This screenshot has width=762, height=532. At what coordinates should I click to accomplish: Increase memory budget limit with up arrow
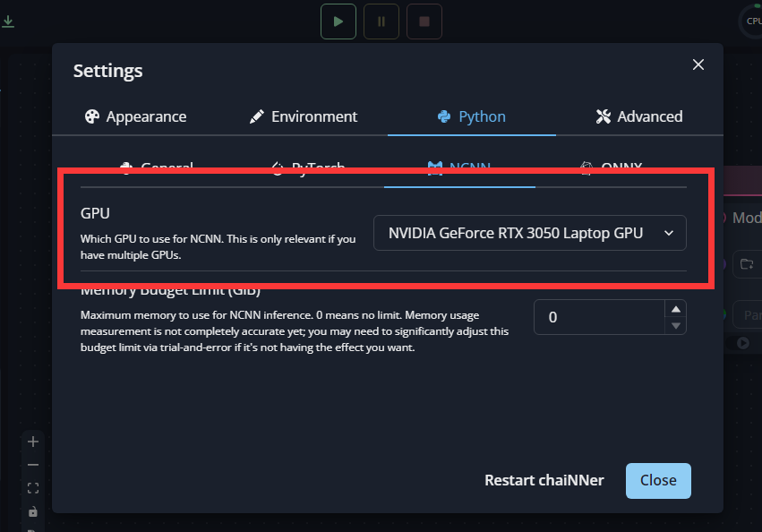pyautogui.click(x=675, y=309)
